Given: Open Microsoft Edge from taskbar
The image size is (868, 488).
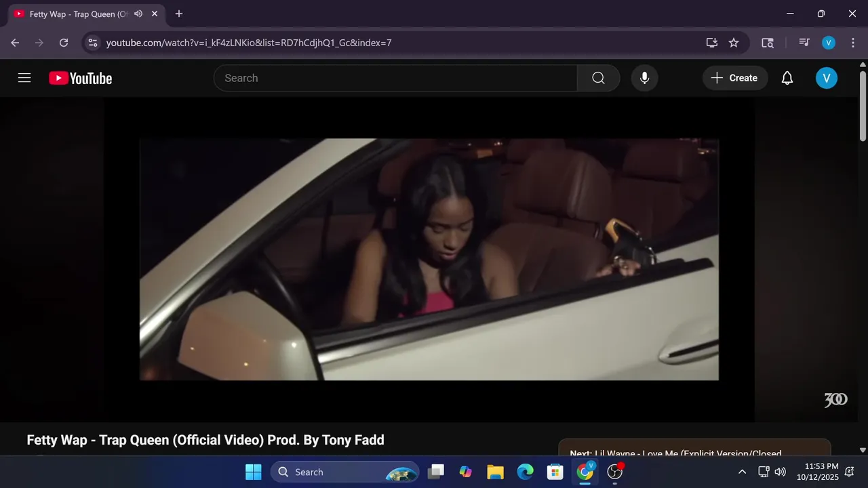Looking at the screenshot, I should [x=525, y=472].
